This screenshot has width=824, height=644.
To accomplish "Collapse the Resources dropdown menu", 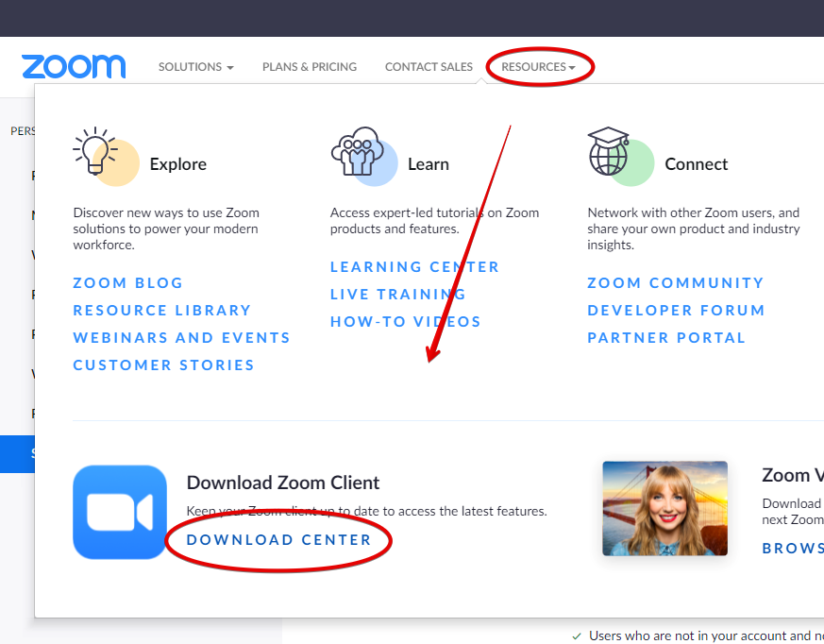I will coord(538,67).
